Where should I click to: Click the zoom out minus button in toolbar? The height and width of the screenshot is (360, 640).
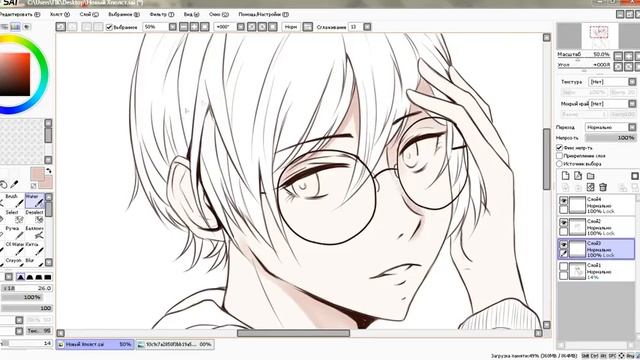(x=184, y=27)
